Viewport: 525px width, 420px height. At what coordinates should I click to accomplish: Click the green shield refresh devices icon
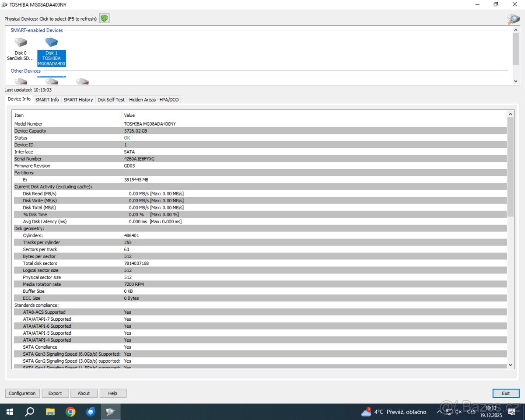(104, 18)
